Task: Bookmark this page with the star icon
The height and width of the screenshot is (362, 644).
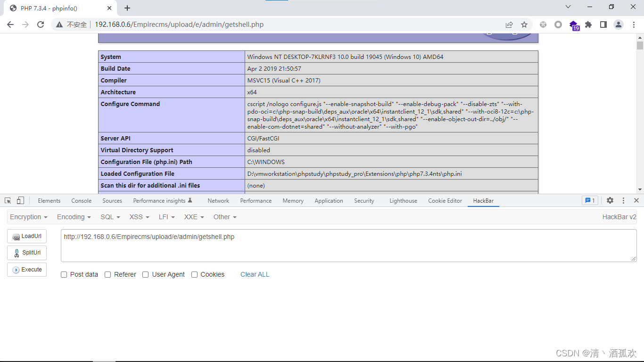Action: point(524,25)
